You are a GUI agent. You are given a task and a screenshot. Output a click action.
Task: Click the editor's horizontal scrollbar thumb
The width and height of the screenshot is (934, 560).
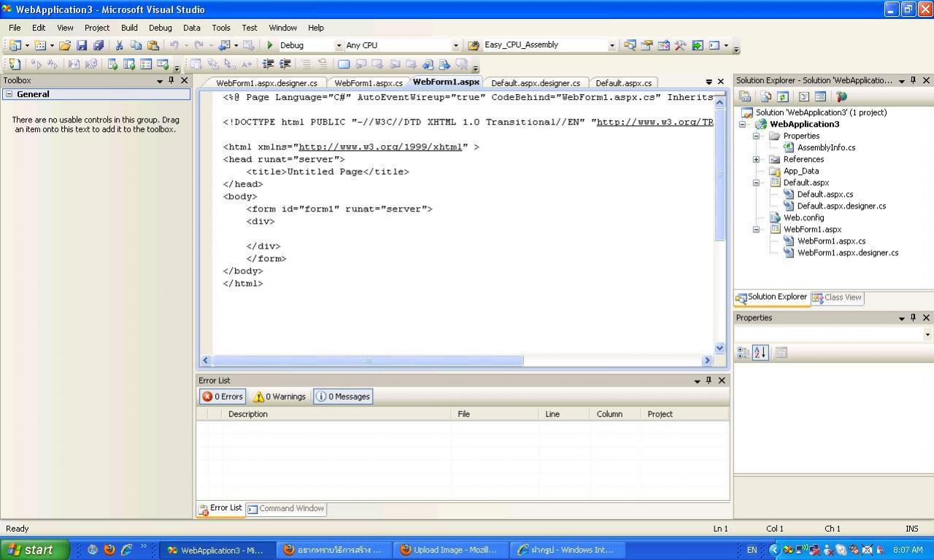click(368, 360)
